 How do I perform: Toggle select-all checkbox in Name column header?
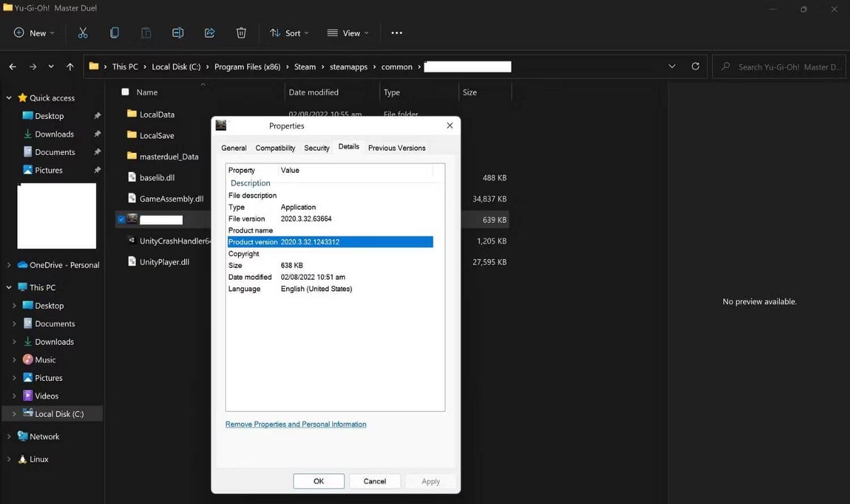124,92
